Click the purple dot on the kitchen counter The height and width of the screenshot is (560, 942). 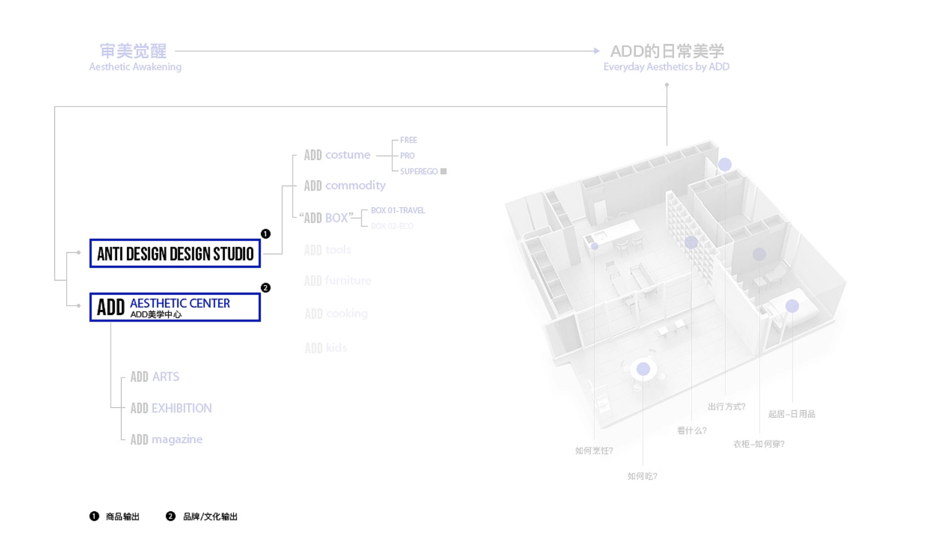[x=594, y=246]
